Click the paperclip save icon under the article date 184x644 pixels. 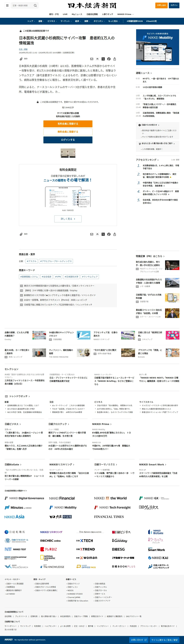(x=21, y=59)
